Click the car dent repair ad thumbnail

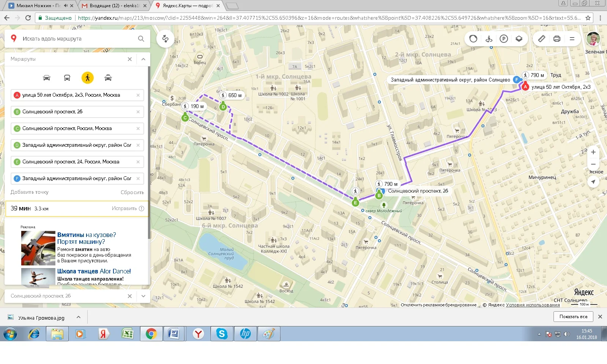click(x=38, y=248)
